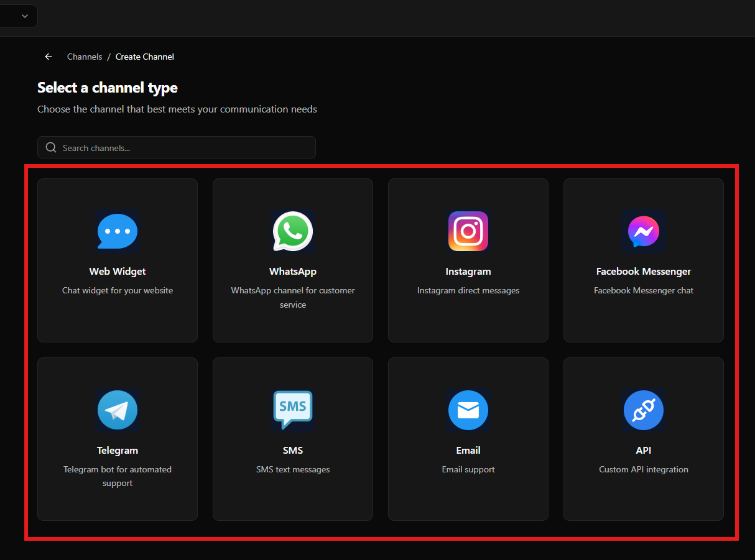The width and height of the screenshot is (755, 560).
Task: Click the 'Choose the channel that best meets' subtitle
Action: pos(177,109)
